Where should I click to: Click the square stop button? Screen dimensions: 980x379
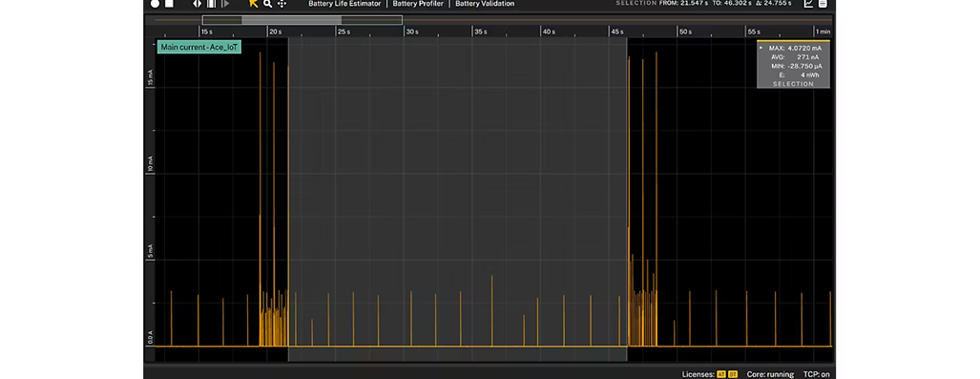(x=169, y=4)
